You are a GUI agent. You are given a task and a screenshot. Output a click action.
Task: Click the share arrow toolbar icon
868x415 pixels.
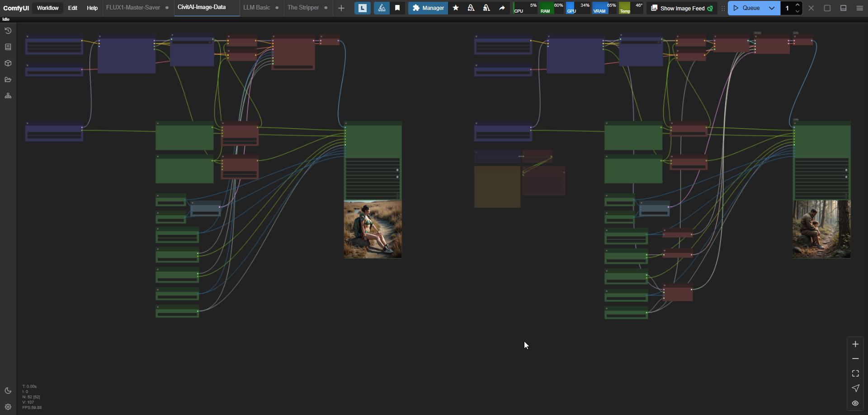click(502, 8)
